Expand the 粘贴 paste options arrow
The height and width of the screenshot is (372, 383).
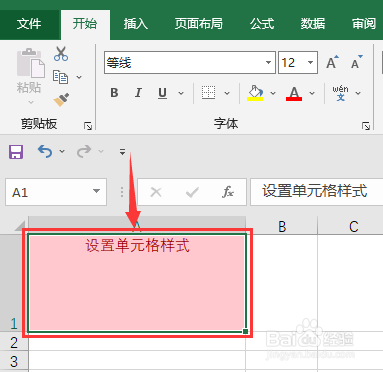[31, 102]
